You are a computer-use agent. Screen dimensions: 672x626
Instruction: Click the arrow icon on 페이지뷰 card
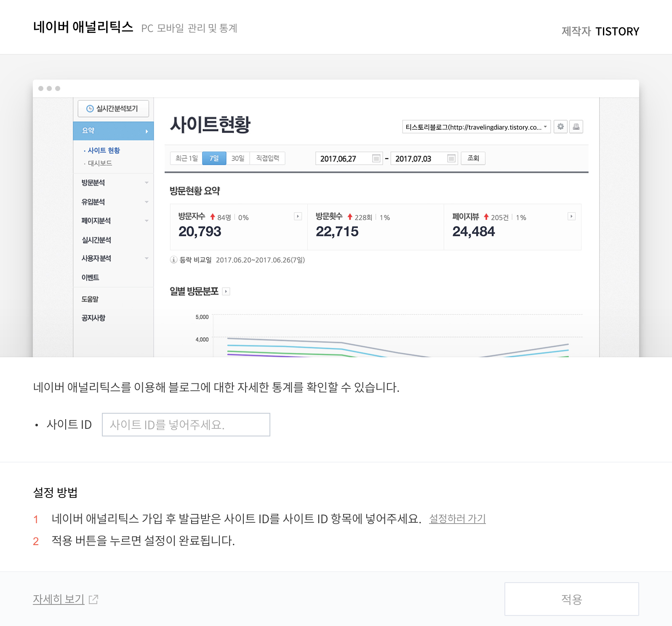click(x=571, y=216)
